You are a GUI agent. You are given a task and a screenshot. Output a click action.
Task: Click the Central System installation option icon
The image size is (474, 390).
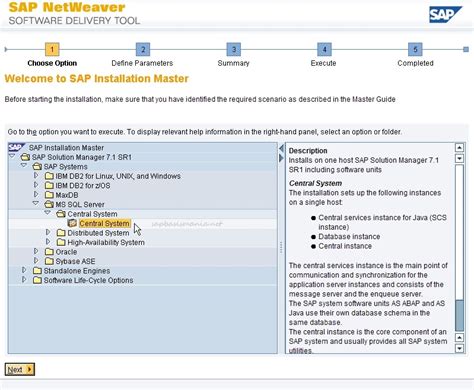tap(72, 223)
